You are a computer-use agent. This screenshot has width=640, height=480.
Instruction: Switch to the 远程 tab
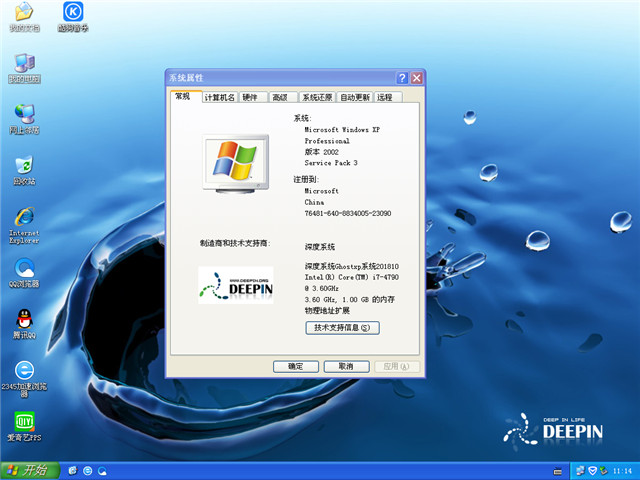click(388, 97)
